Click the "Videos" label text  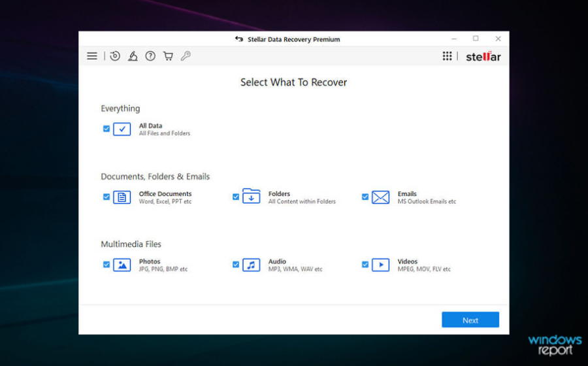point(408,261)
